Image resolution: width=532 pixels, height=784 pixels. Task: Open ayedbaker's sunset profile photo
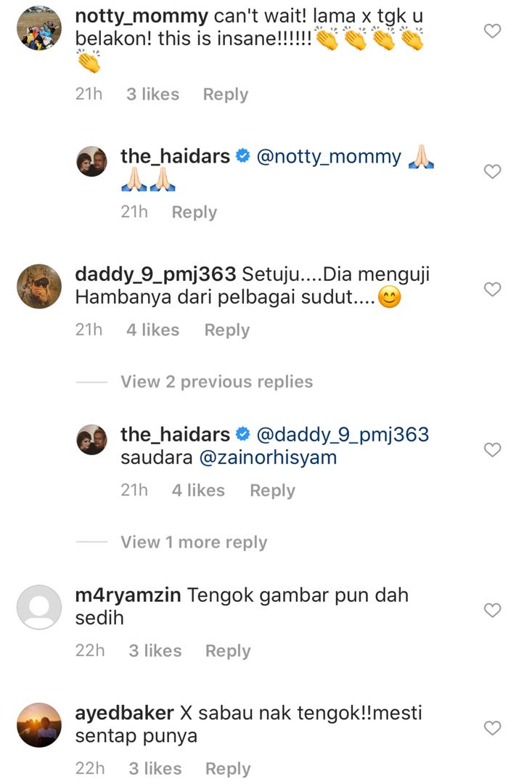[39, 725]
